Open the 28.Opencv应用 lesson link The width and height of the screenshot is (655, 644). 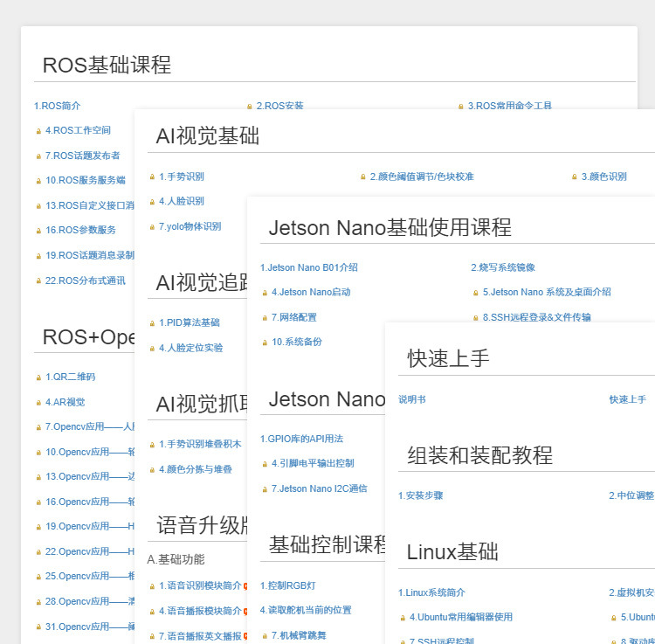click(x=90, y=601)
